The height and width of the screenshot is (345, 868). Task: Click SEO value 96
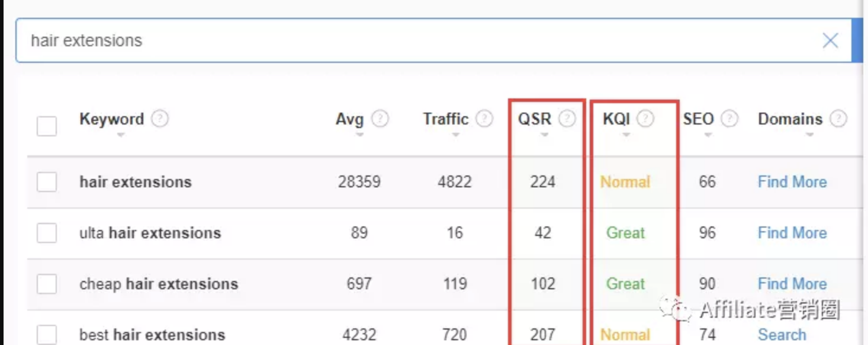(708, 233)
